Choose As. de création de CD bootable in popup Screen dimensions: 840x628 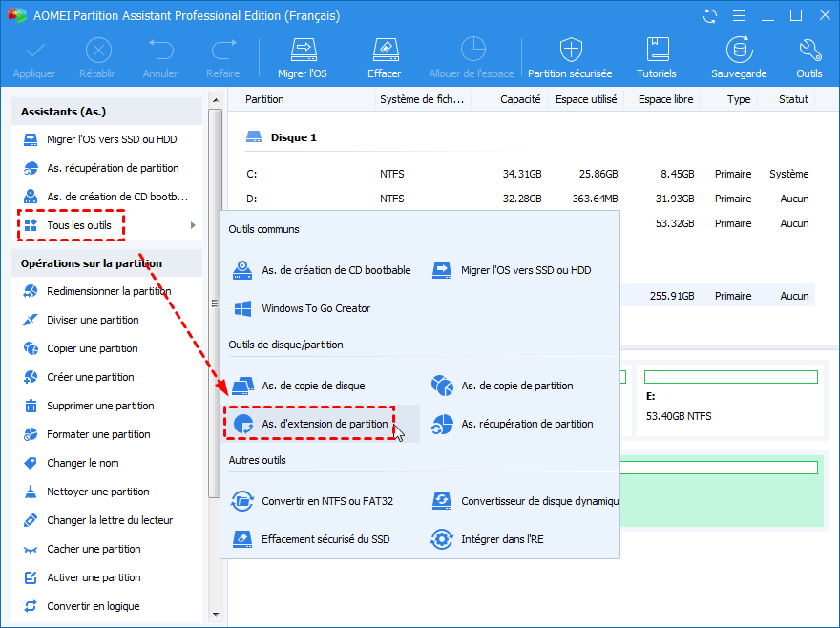(322, 270)
